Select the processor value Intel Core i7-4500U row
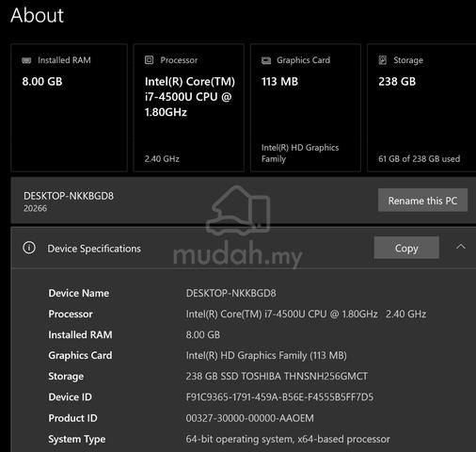 (x=306, y=314)
